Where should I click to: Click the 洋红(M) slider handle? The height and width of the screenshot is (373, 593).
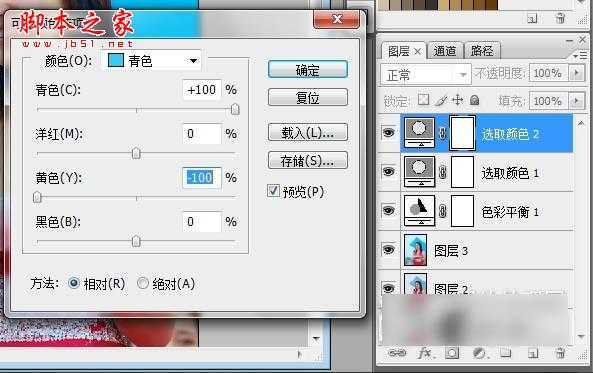click(136, 153)
